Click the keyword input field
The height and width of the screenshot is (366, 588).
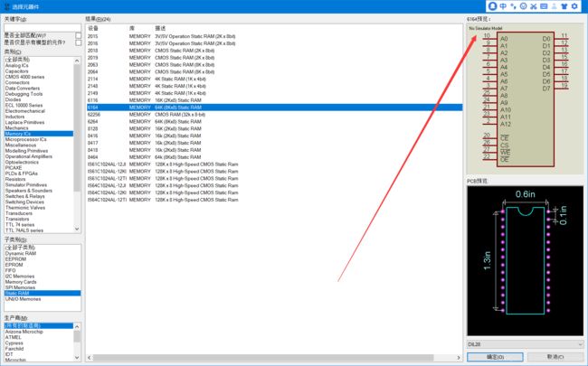click(43, 28)
